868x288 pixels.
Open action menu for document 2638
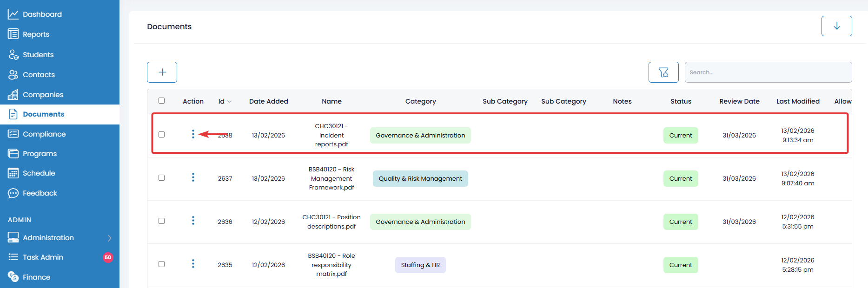coord(193,134)
